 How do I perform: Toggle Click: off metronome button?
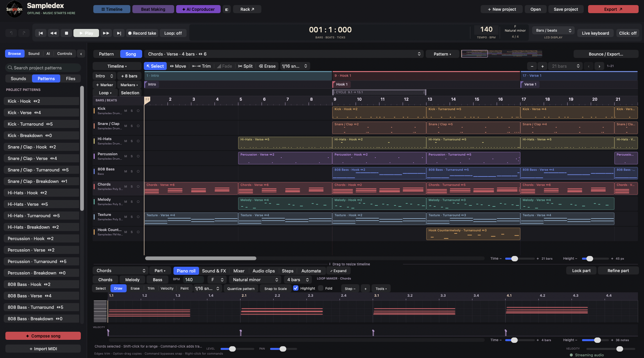[x=628, y=33]
